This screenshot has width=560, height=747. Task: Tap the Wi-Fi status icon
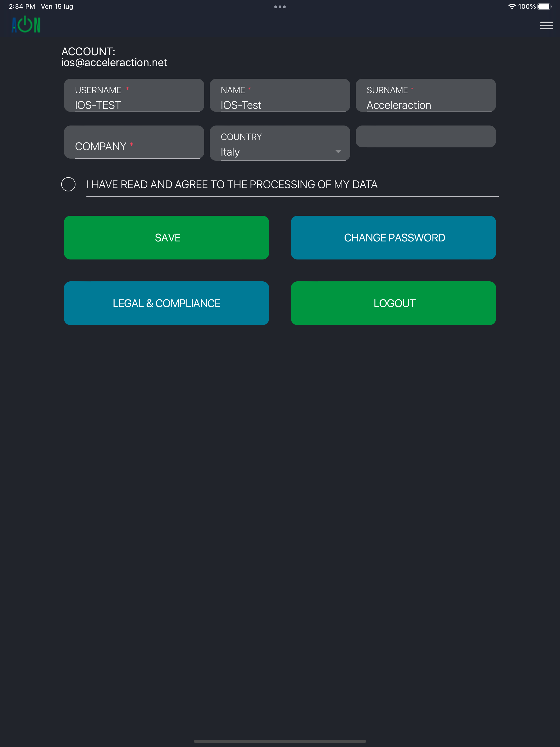point(512,6)
